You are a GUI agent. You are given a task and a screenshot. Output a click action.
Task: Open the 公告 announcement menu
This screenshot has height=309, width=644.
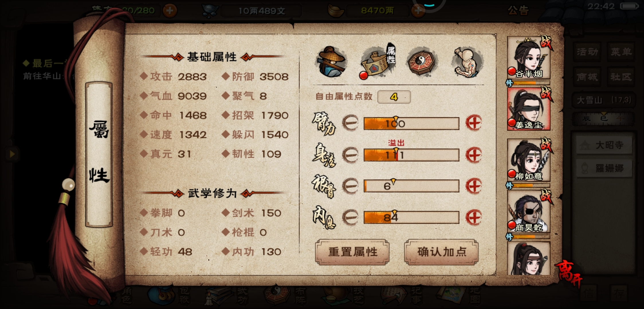click(518, 10)
